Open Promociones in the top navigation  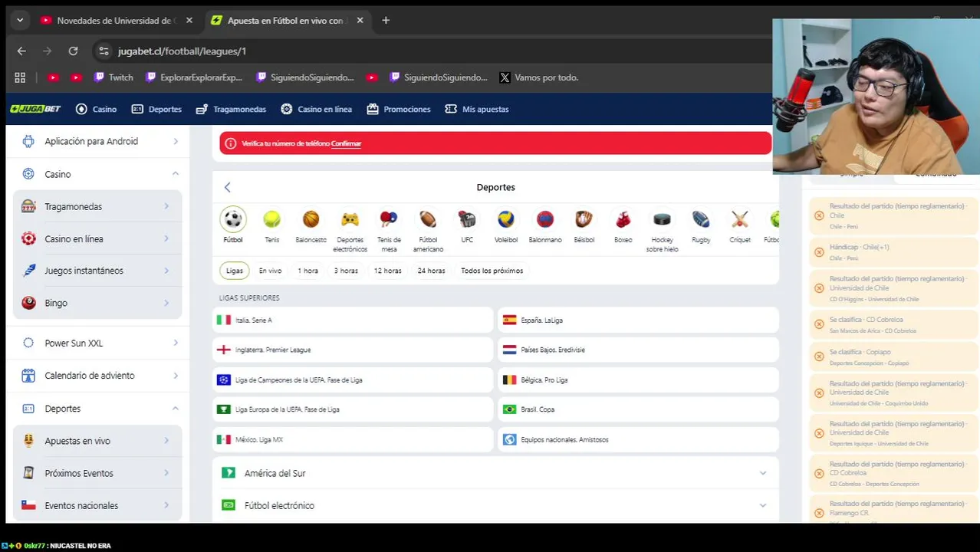pos(399,109)
